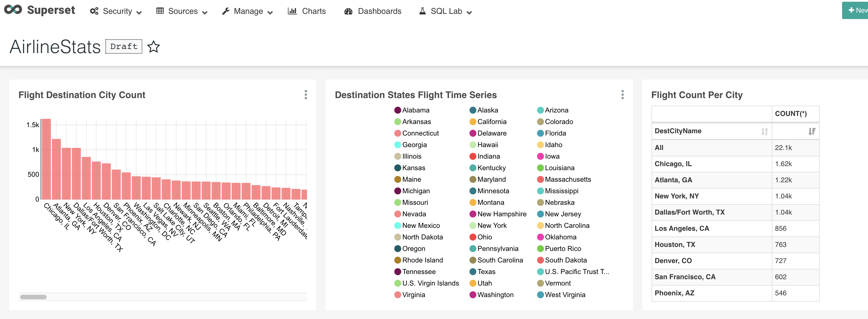Sort table by DestCityName column arrows
This screenshot has height=319, width=868.
764,131
